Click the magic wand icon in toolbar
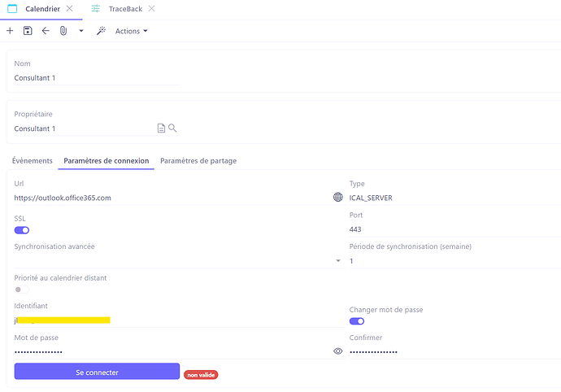This screenshot has height=392, width=561. point(102,31)
